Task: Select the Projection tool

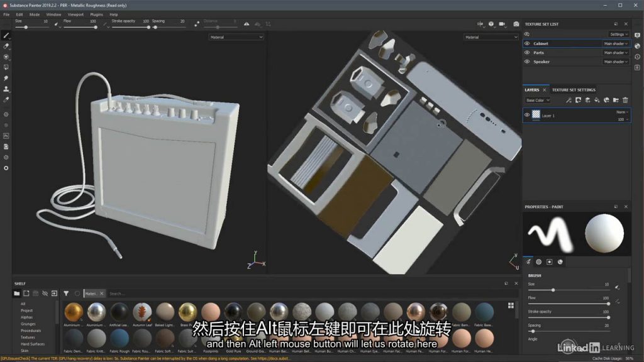Action: (x=6, y=57)
